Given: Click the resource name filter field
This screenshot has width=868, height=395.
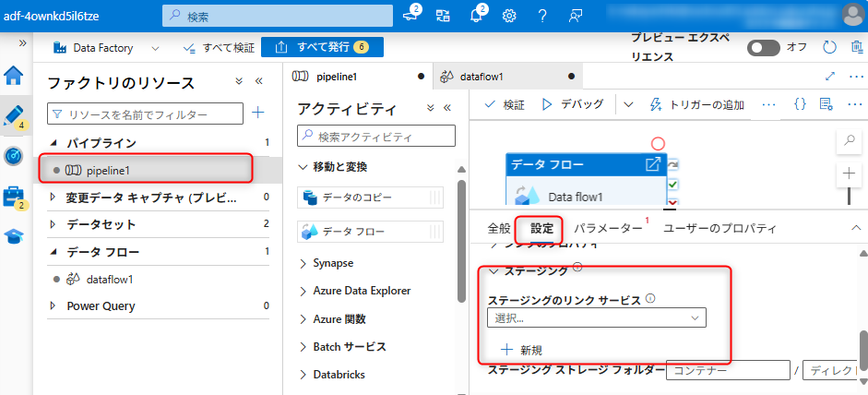Looking at the screenshot, I should (146, 114).
